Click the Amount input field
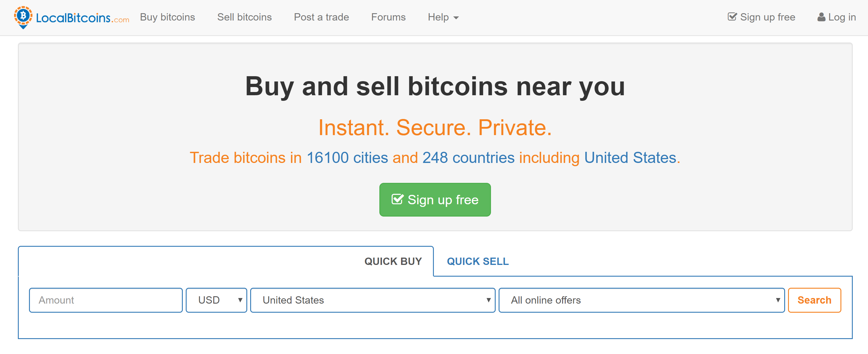 coord(105,300)
